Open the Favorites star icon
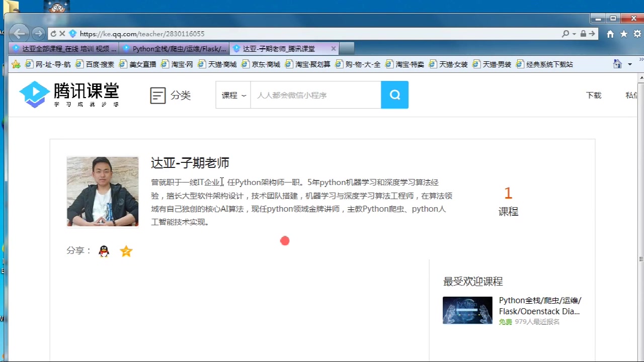Image resolution: width=644 pixels, height=362 pixels. 624,34
